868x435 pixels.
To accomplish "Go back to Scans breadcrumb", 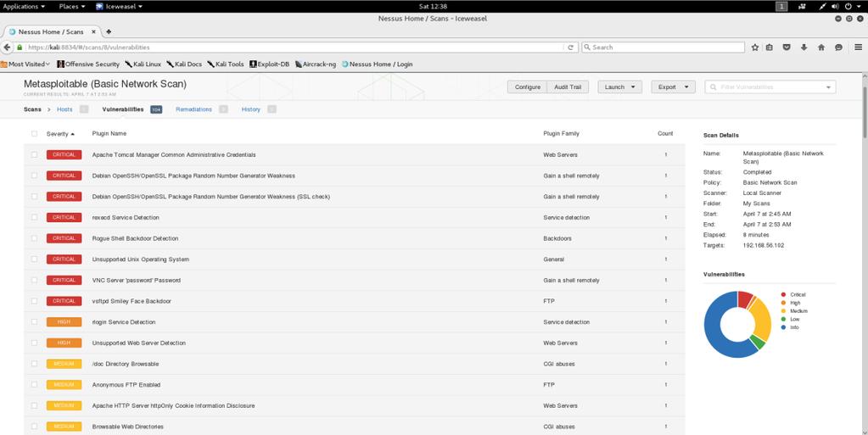I will pos(32,109).
